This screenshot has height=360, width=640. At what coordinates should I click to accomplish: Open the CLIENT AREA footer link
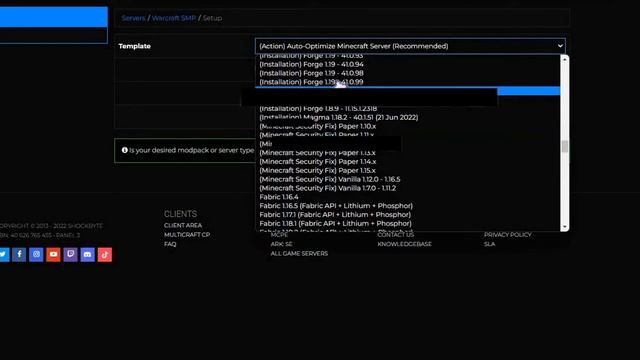183,225
